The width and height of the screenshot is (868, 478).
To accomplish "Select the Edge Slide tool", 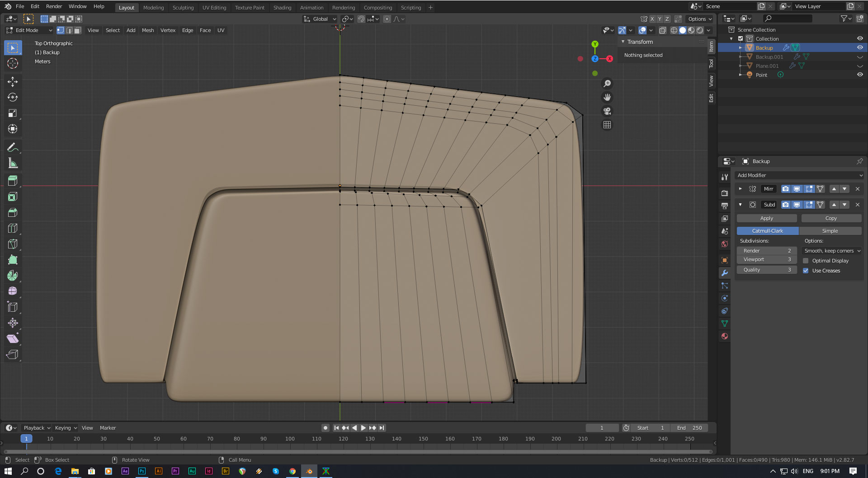I will point(13,307).
